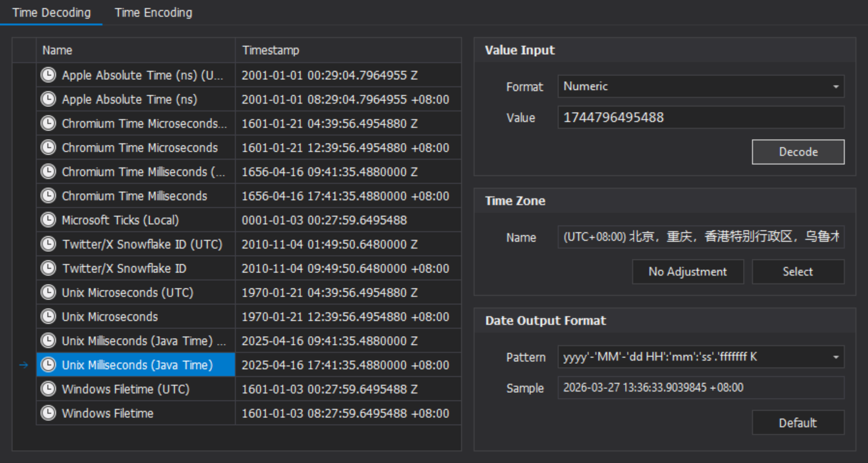Click clock icon for Twitter/X Snowflake ID +08:00 row
The image size is (868, 463).
point(48,269)
